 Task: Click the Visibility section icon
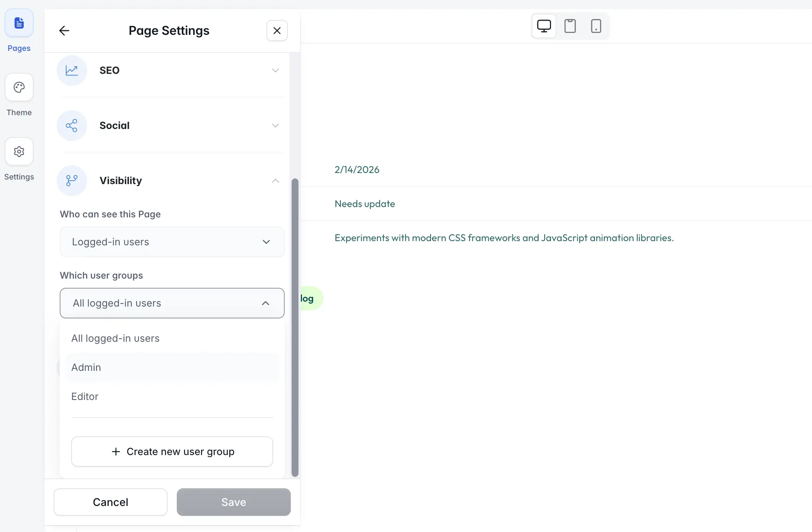pos(72,181)
